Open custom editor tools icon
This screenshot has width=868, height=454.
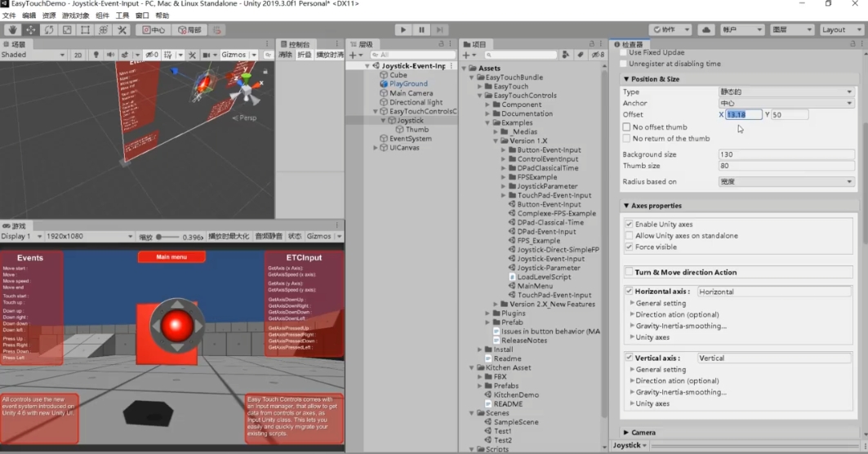pos(122,30)
